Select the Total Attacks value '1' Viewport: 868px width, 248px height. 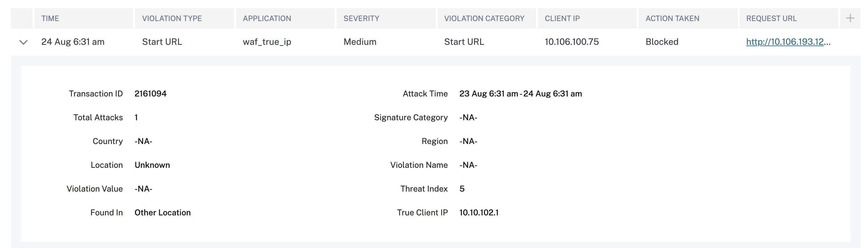(x=136, y=118)
